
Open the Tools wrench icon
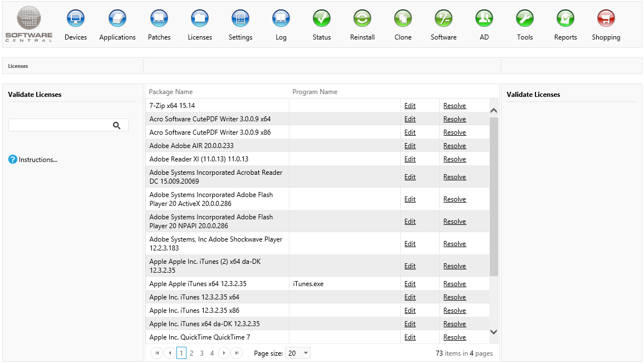point(525,19)
